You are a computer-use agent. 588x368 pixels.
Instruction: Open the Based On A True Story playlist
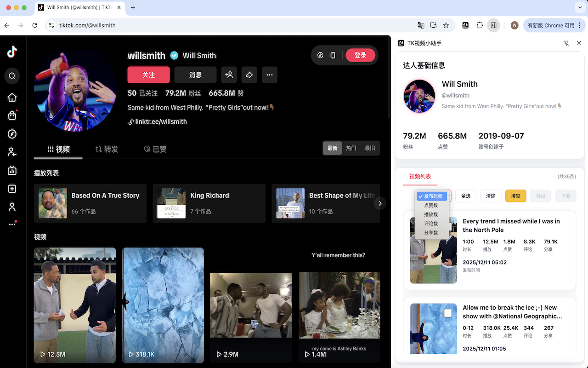(90, 203)
